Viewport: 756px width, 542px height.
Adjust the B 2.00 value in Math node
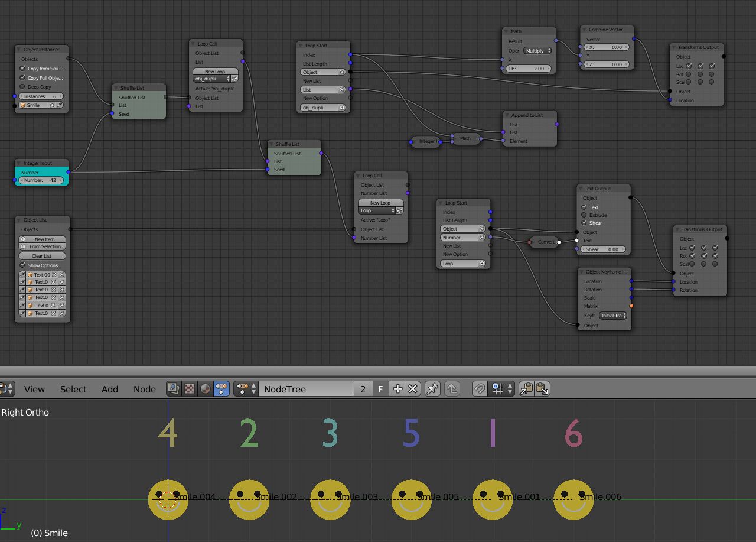pyautogui.click(x=527, y=69)
